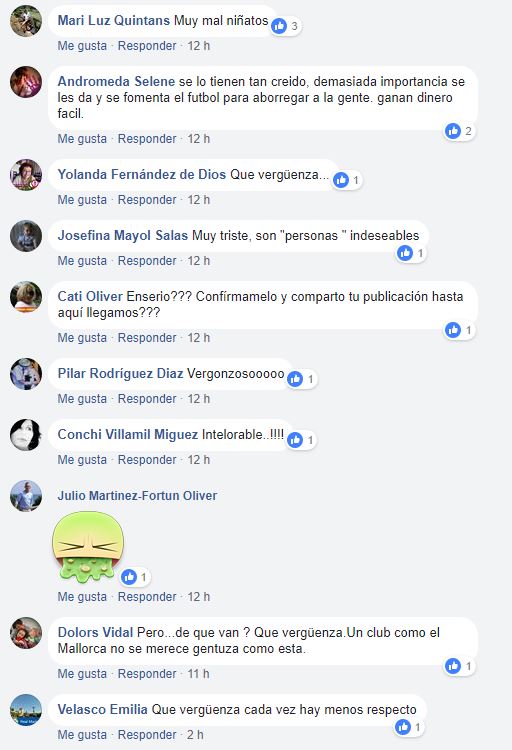Click the like reaction icon on Cati Oliver's comment
The image size is (512, 750).
(453, 330)
